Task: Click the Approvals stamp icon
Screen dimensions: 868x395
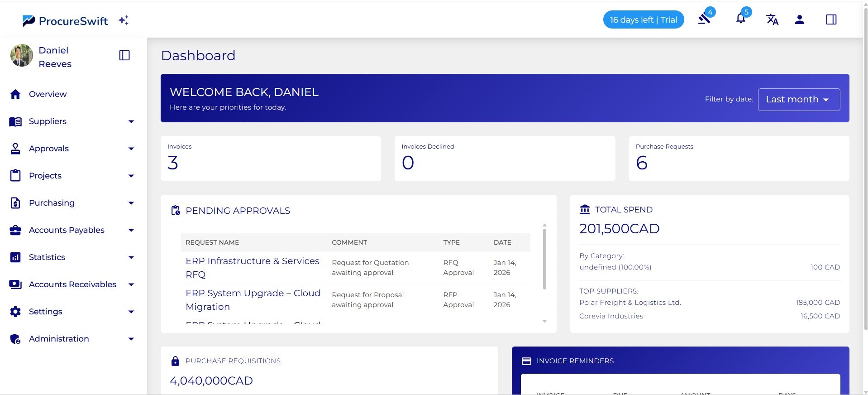Action: [15, 149]
